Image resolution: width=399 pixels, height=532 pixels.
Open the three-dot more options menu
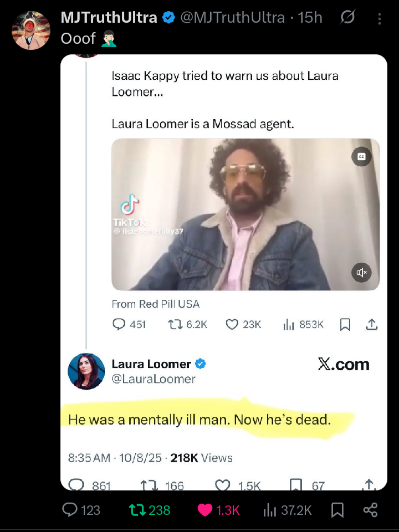tap(379, 19)
